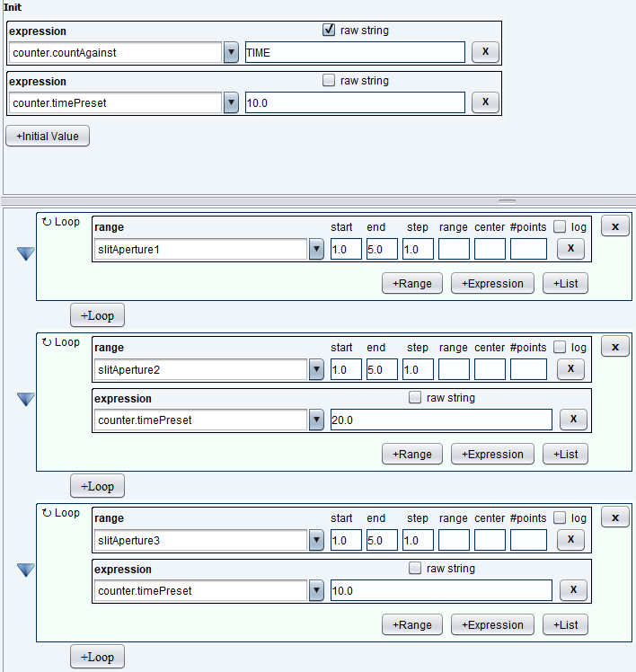The width and height of the screenshot is (636, 672).
Task: Click the Loop icon label of slitAperture2
Action: click(x=61, y=342)
